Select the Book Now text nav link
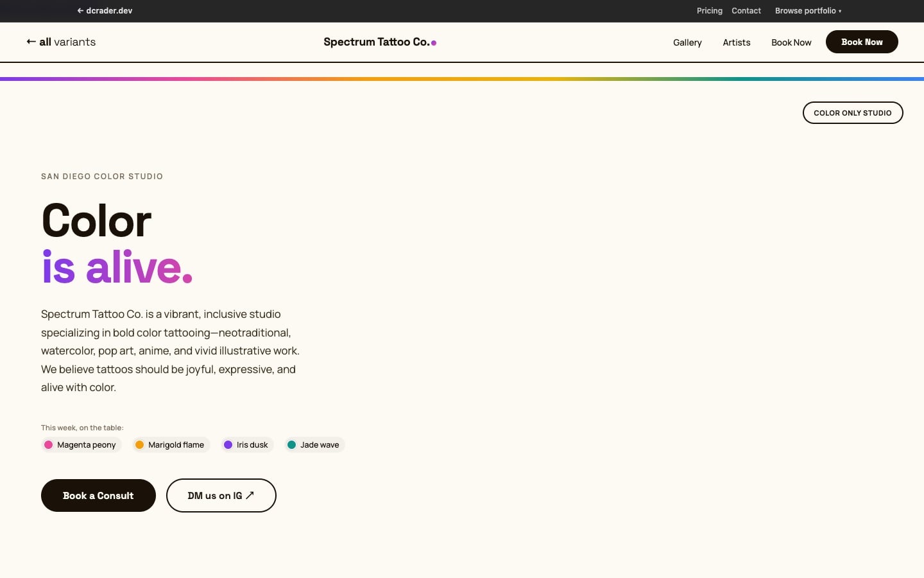924x578 pixels. [x=791, y=42]
